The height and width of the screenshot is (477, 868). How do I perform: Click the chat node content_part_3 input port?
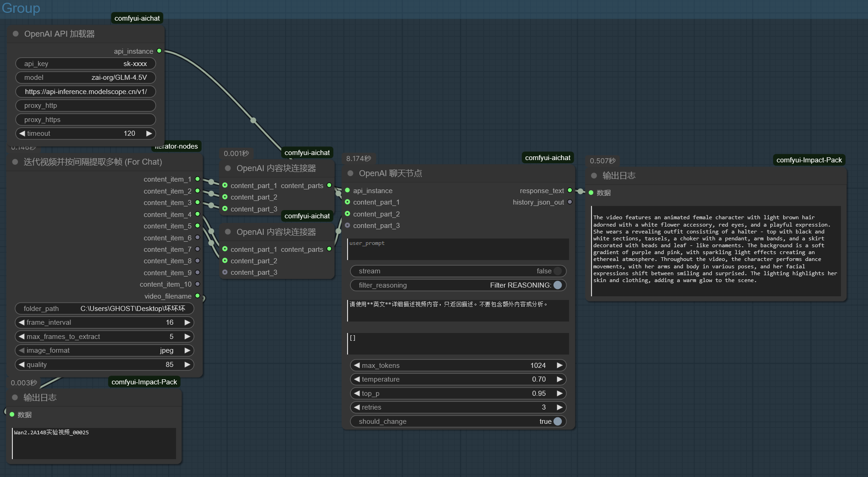348,225
